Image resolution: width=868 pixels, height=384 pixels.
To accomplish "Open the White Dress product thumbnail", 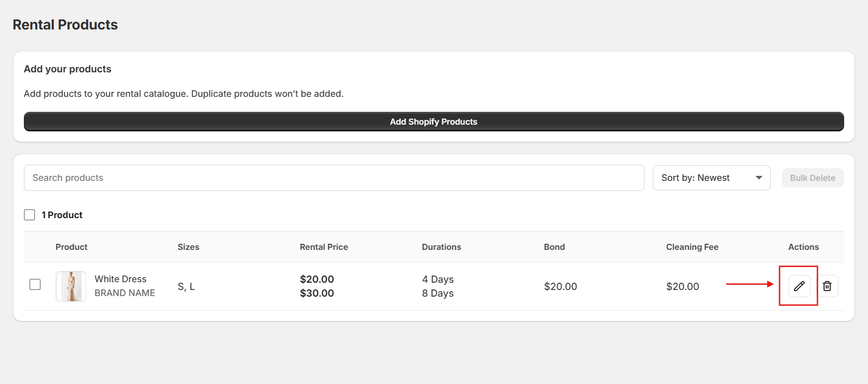I will 71,286.
